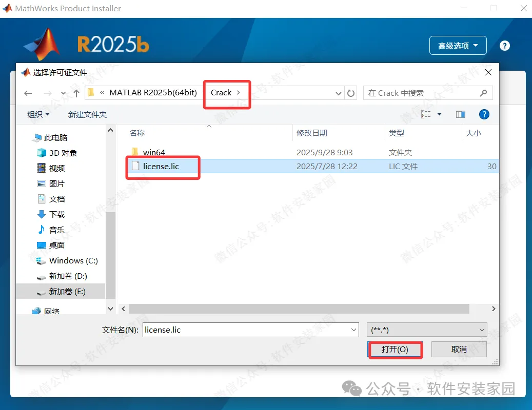
Task: Click the win64 folder icon
Action: pos(135,152)
